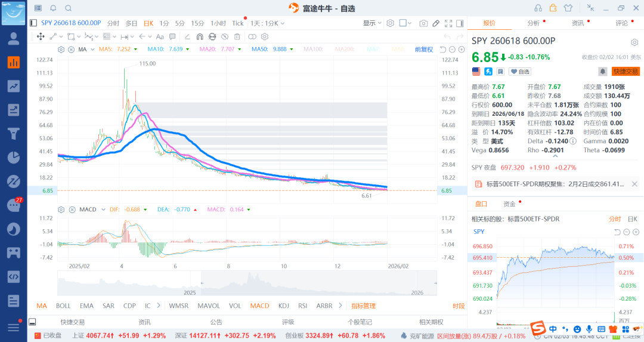The image size is (644, 342).
Task: Hide all drawings with eye-slash icon
Action: [224, 36]
